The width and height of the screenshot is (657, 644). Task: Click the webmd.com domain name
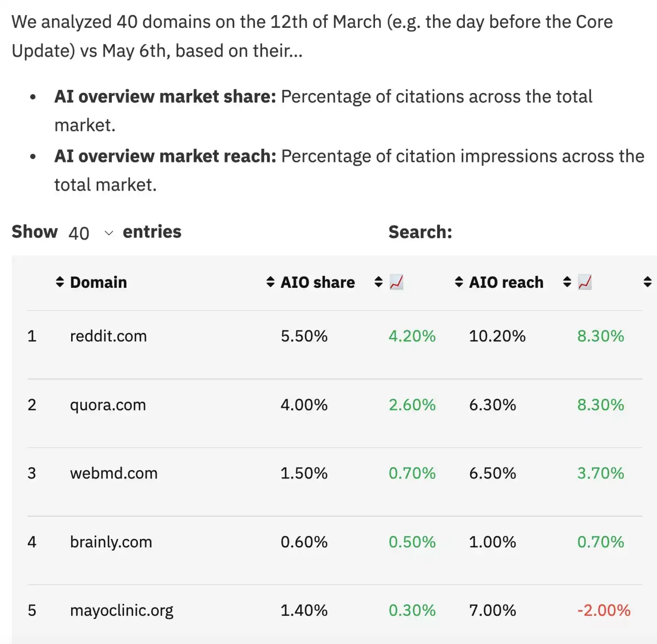coord(114,473)
